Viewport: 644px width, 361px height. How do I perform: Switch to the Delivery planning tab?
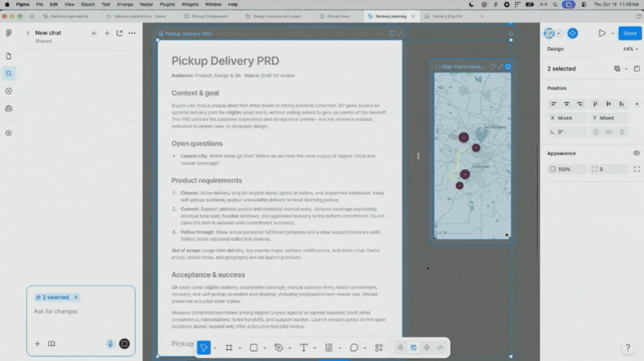(x=390, y=16)
